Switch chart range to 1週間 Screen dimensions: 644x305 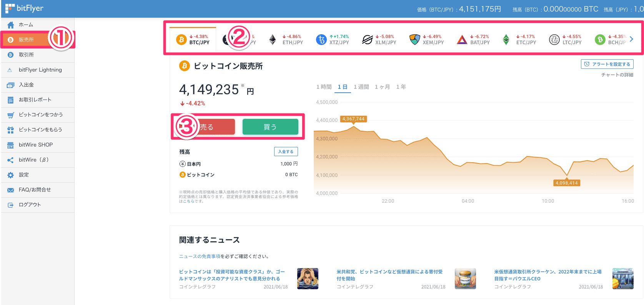(x=361, y=87)
